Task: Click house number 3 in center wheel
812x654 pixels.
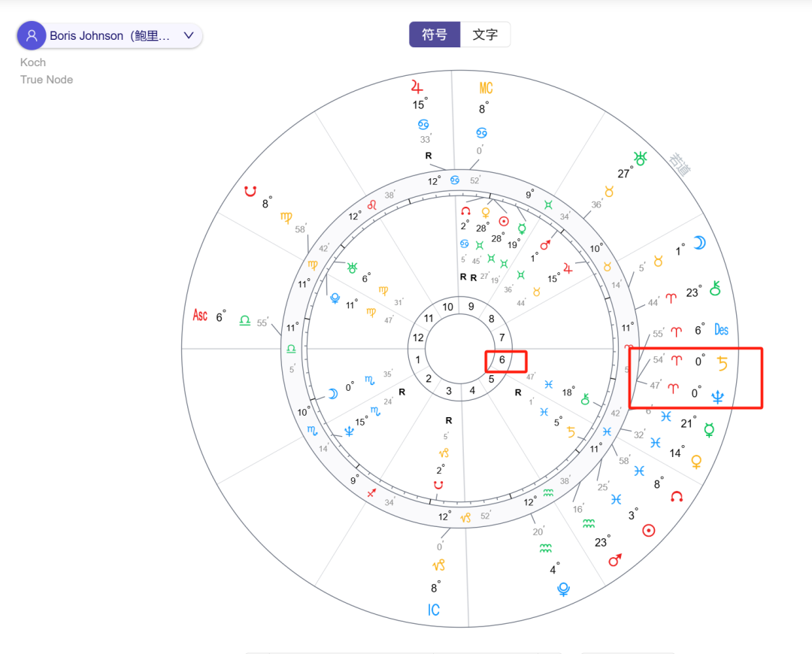Action: click(x=448, y=391)
